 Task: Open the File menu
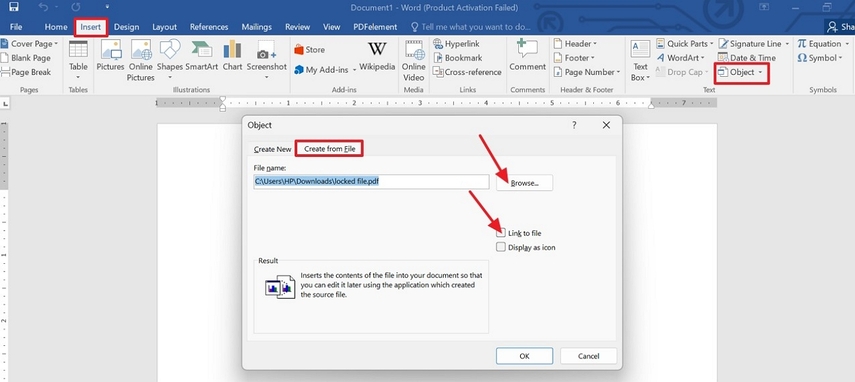tap(16, 27)
